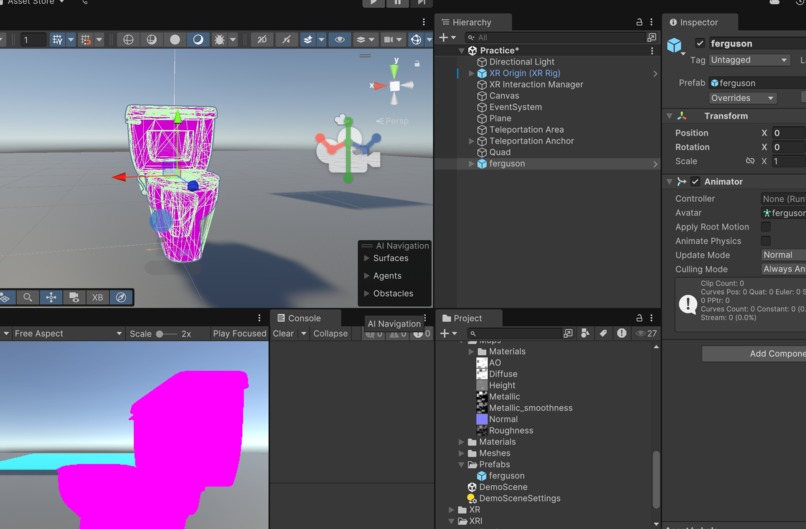The image size is (806, 529).
Task: Open the Project panel options menu
Action: 651,318
